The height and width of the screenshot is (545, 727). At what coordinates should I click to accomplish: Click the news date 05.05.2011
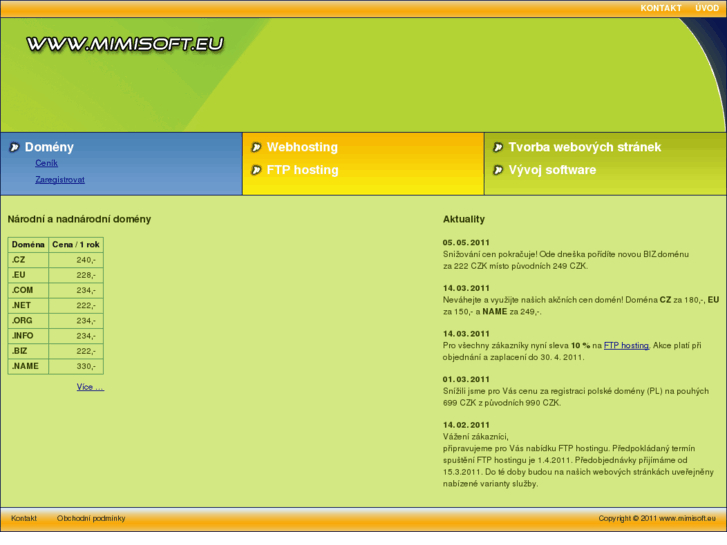click(466, 243)
